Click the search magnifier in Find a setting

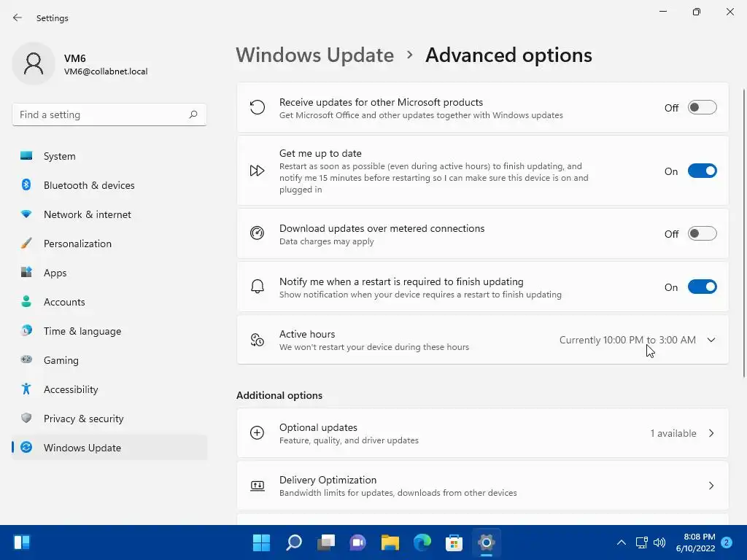[193, 114]
